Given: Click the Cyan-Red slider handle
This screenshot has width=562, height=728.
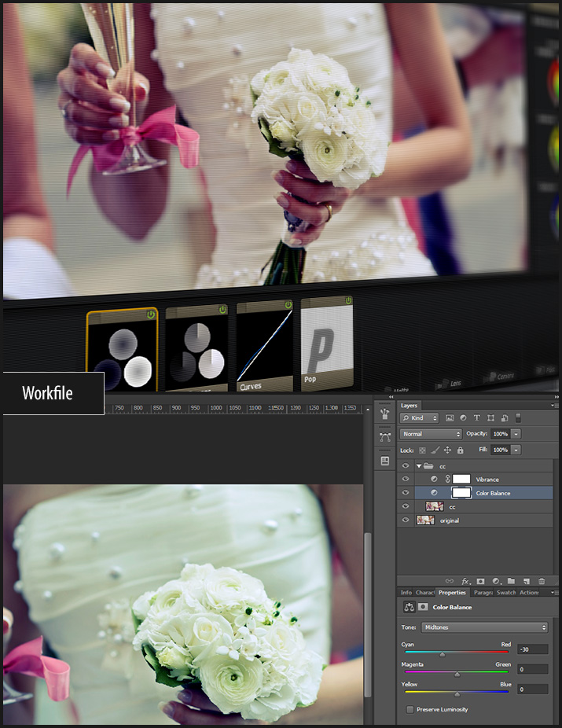Looking at the screenshot, I should pos(442,654).
